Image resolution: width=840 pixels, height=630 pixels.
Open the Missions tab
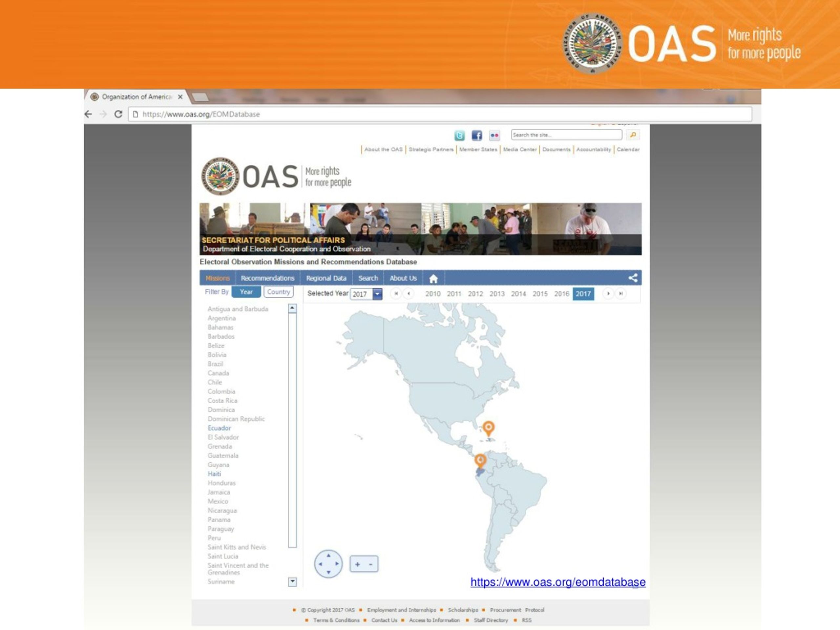218,278
